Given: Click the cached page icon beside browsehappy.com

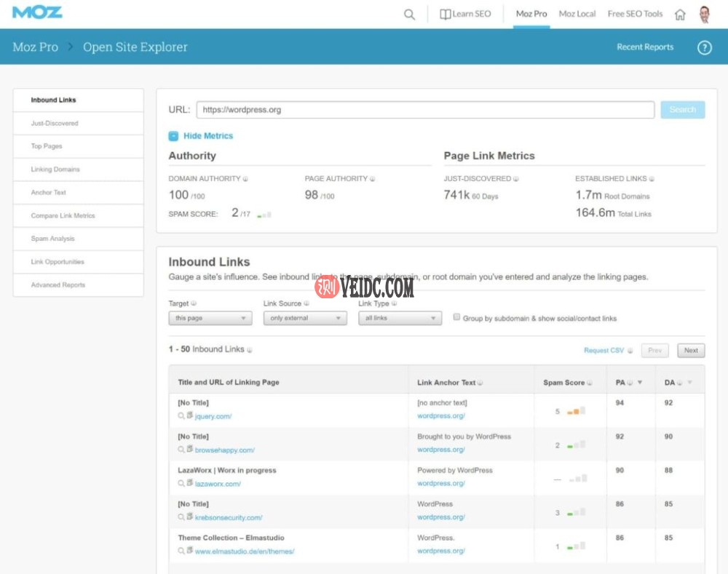Looking at the screenshot, I should pyautogui.click(x=189, y=450).
